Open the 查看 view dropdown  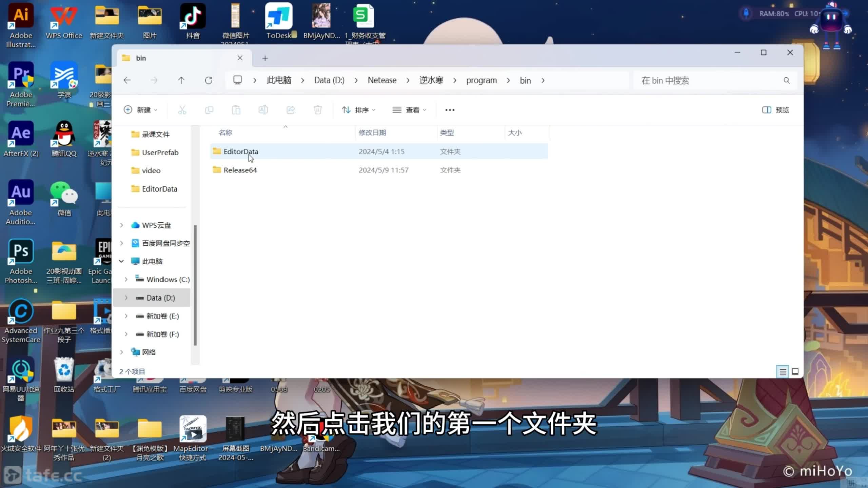click(409, 110)
